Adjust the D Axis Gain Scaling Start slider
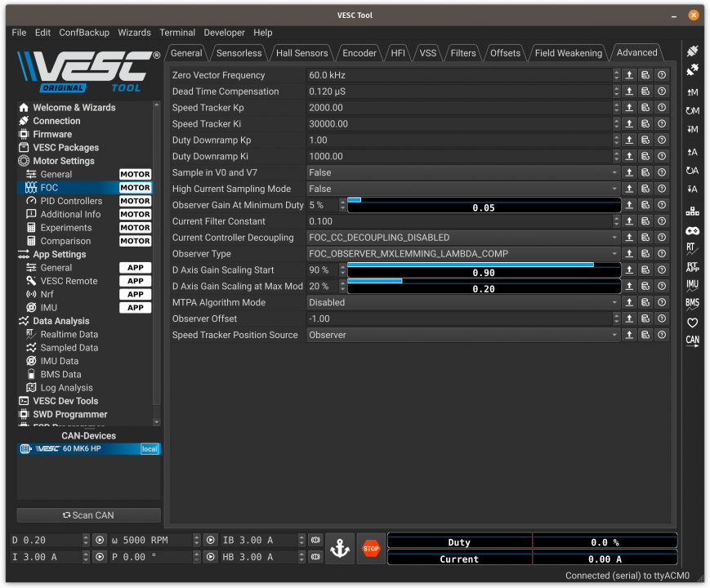710x588 pixels. coord(484,270)
